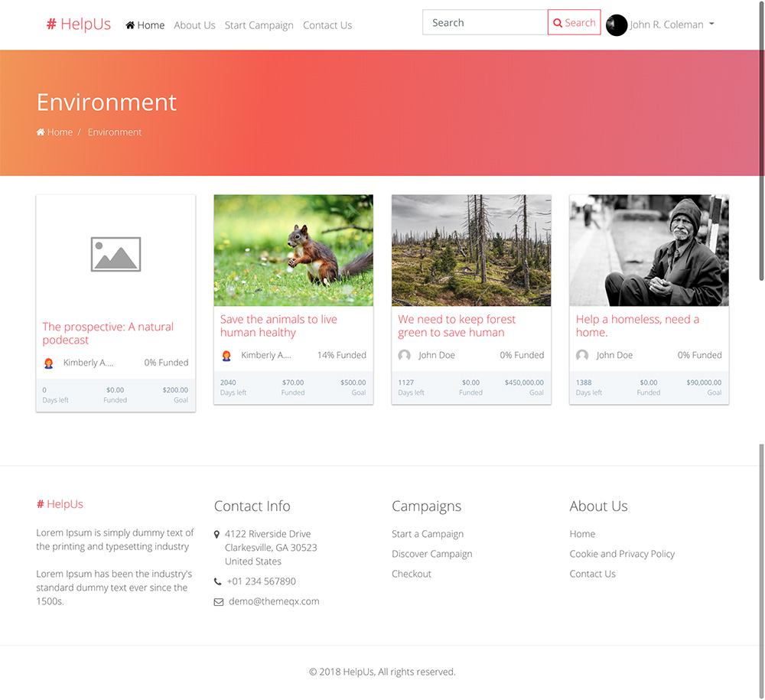
Task: Click the breadcrumb home icon in banner
Action: [41, 132]
